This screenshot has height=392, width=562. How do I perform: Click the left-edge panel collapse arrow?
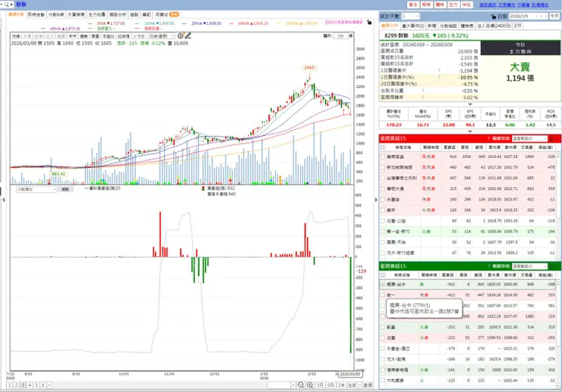tap(3, 200)
